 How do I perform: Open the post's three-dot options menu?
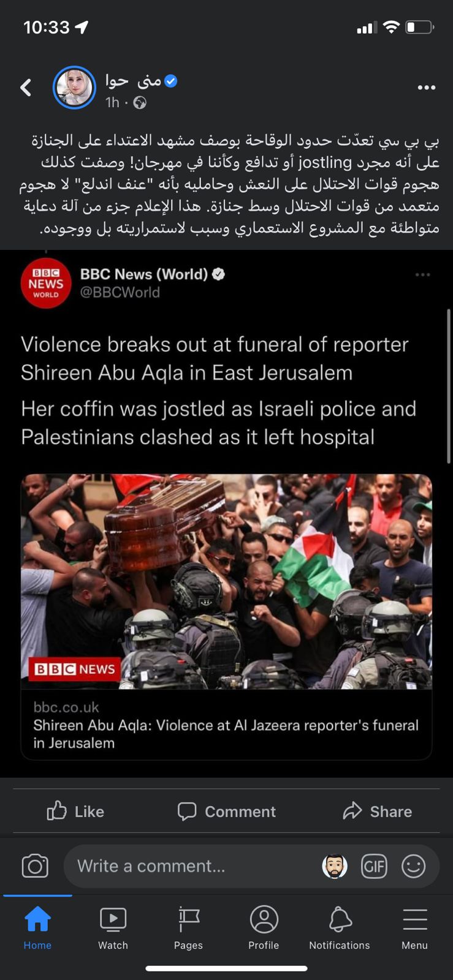tap(426, 88)
